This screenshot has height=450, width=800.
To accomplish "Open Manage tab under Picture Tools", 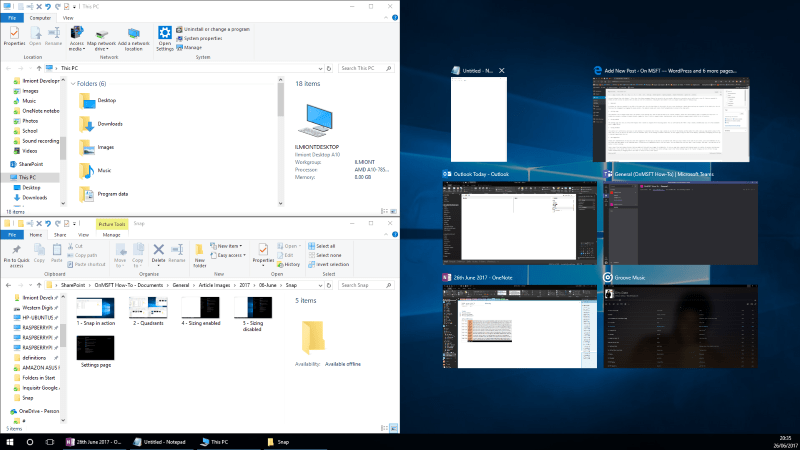I will pos(111,235).
